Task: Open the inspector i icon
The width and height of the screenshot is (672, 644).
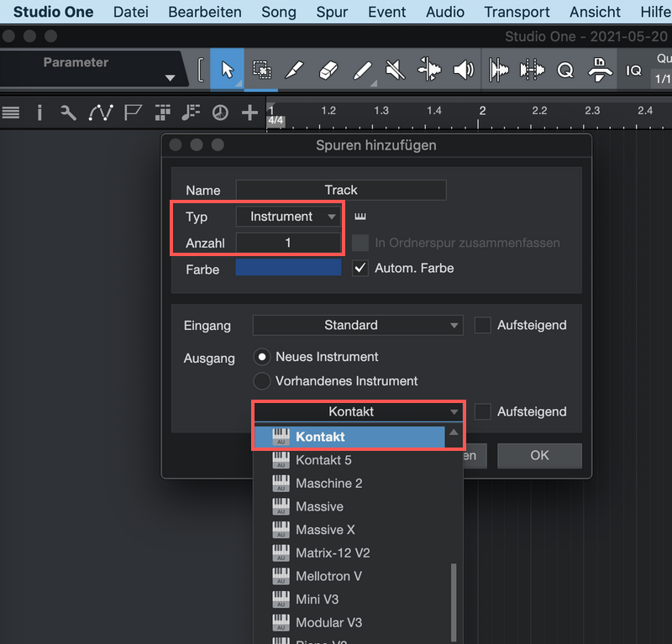Action: pos(39,113)
